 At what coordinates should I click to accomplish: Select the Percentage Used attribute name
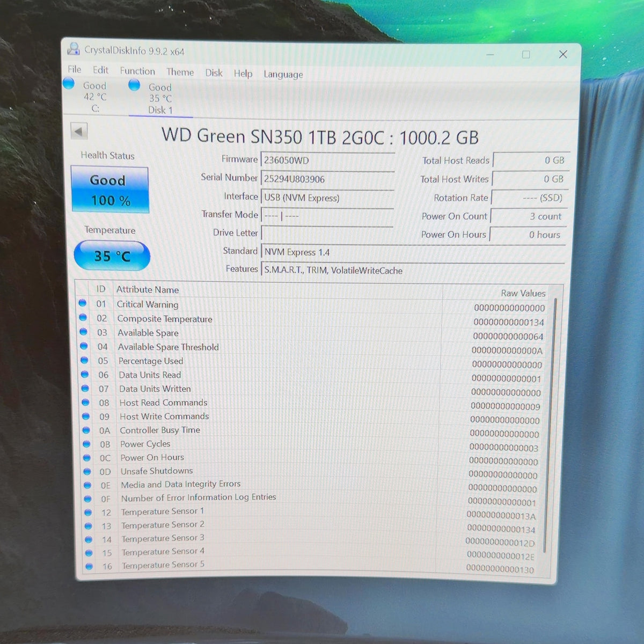click(x=151, y=361)
